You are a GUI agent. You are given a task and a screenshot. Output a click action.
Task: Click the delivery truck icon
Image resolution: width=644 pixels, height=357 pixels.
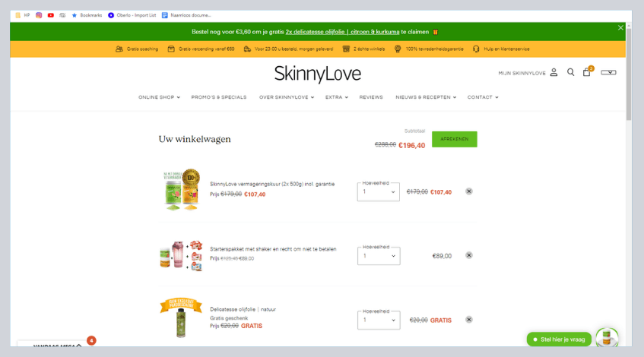coord(247,49)
